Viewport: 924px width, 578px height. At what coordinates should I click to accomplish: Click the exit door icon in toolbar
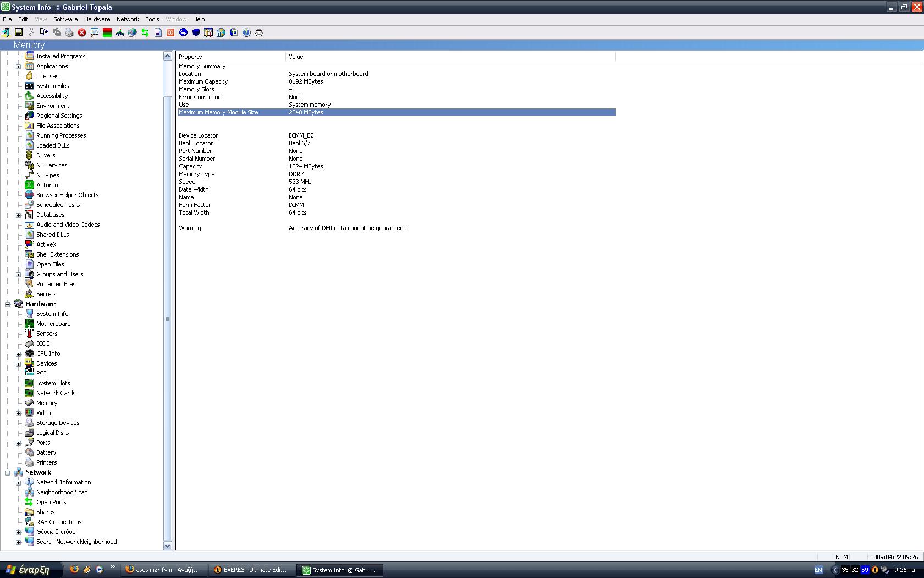coord(6,32)
